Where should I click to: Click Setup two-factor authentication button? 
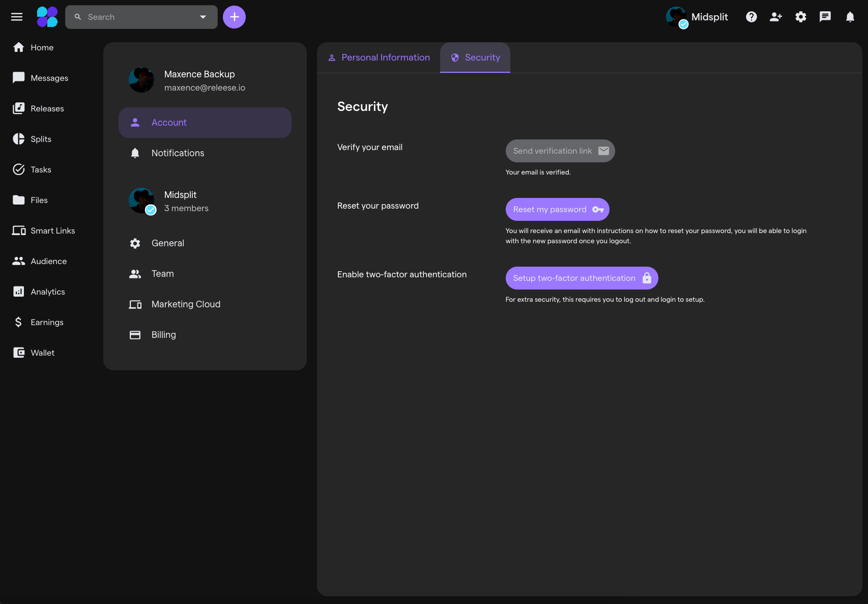pos(582,278)
